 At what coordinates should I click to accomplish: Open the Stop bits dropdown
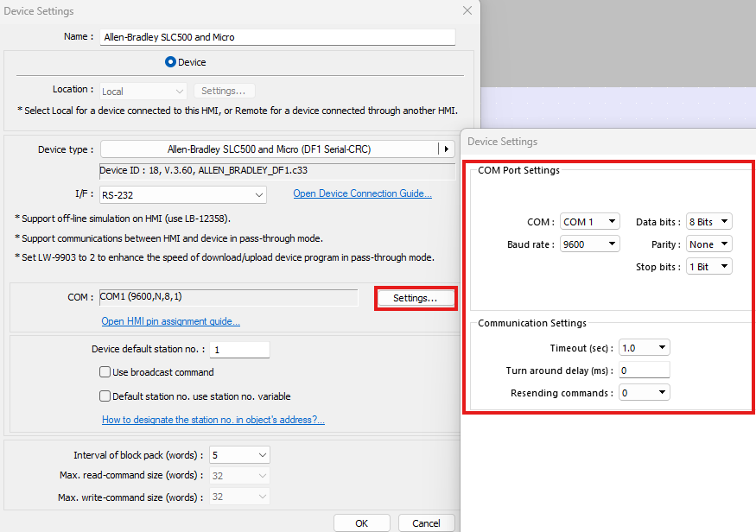(x=709, y=267)
